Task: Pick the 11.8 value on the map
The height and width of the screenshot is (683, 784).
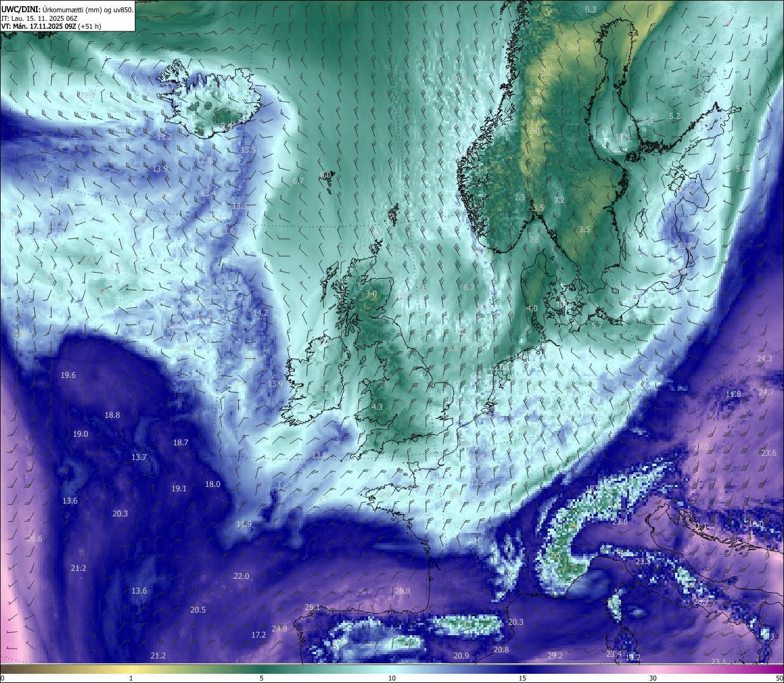Action: [733, 394]
